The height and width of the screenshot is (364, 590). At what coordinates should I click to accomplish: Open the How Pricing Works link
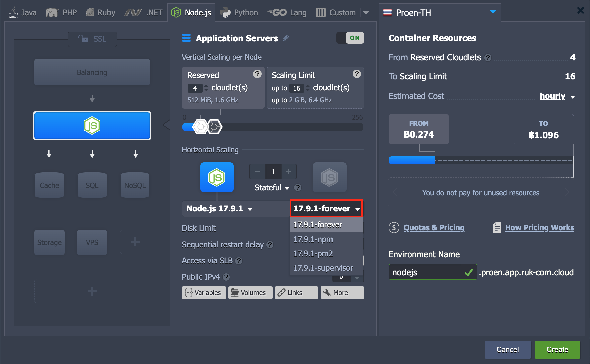[539, 228]
